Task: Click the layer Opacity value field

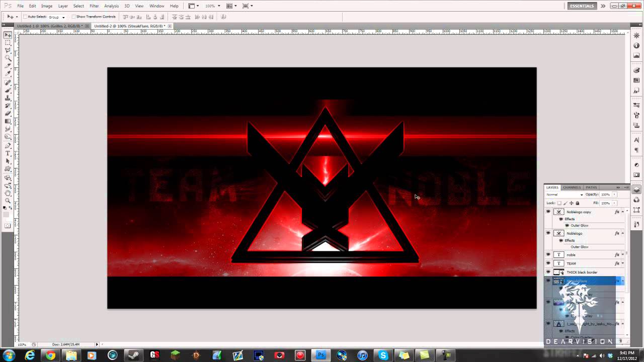Action: 605,195
